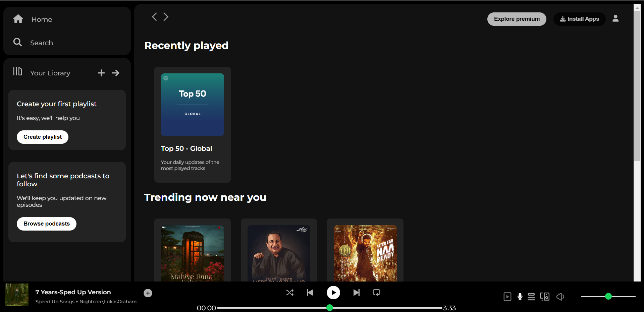This screenshot has width=644, height=312.
Task: Open the now playing view icon
Action: (x=507, y=297)
